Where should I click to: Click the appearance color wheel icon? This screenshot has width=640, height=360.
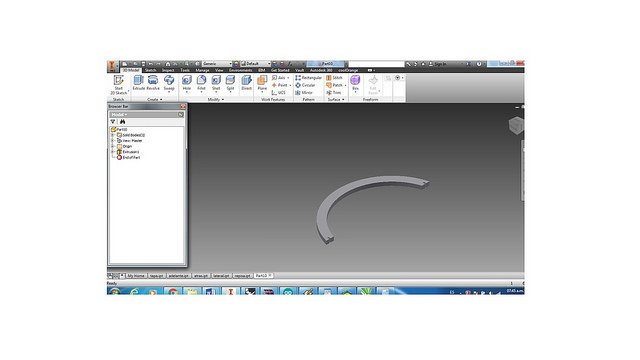236,64
